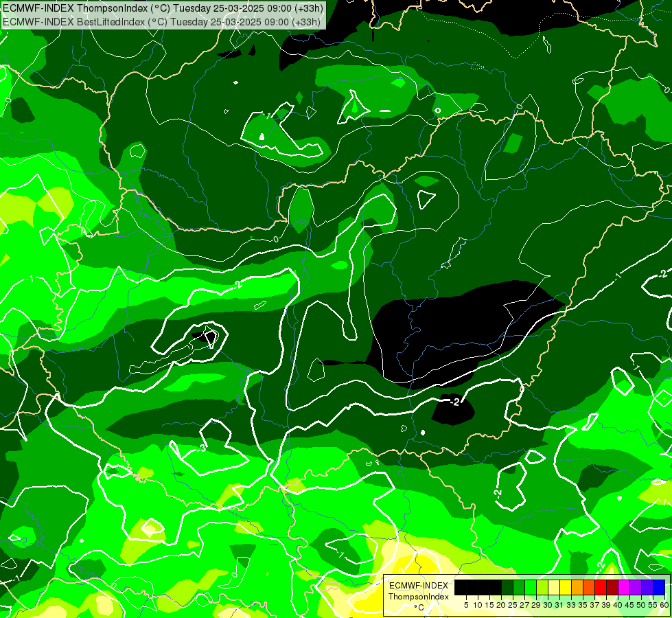
Task: Click the legend scale value '27'
Action: (524, 605)
